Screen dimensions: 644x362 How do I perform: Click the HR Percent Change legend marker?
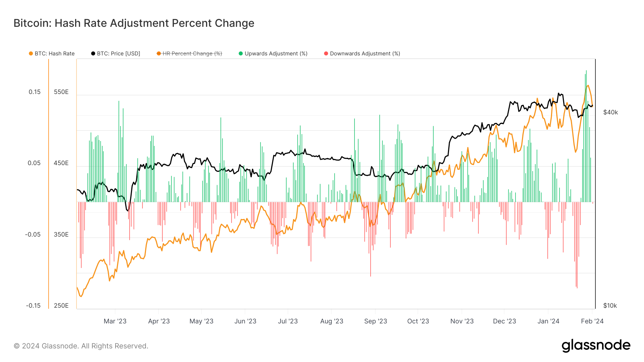(x=159, y=54)
